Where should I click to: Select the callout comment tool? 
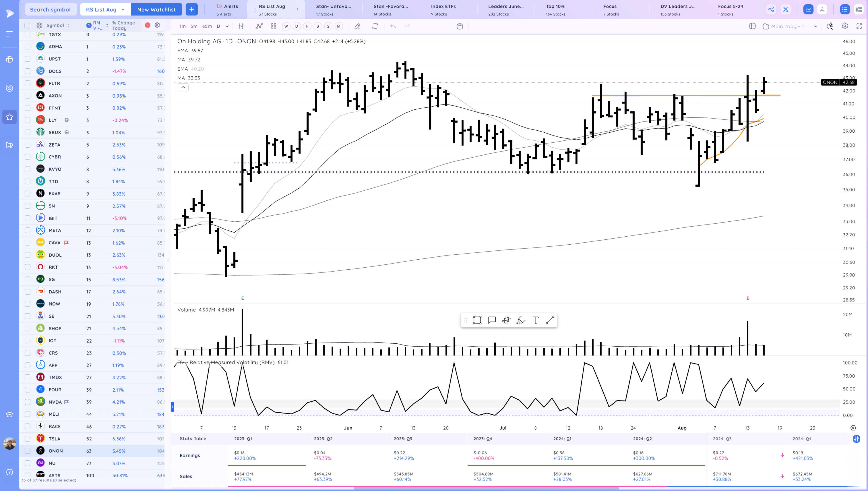click(492, 320)
